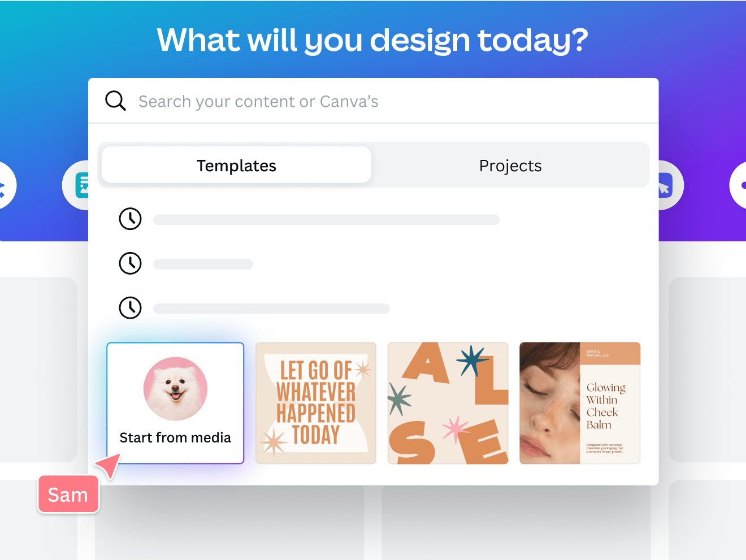Click the white dog photo thumbnail

175,389
